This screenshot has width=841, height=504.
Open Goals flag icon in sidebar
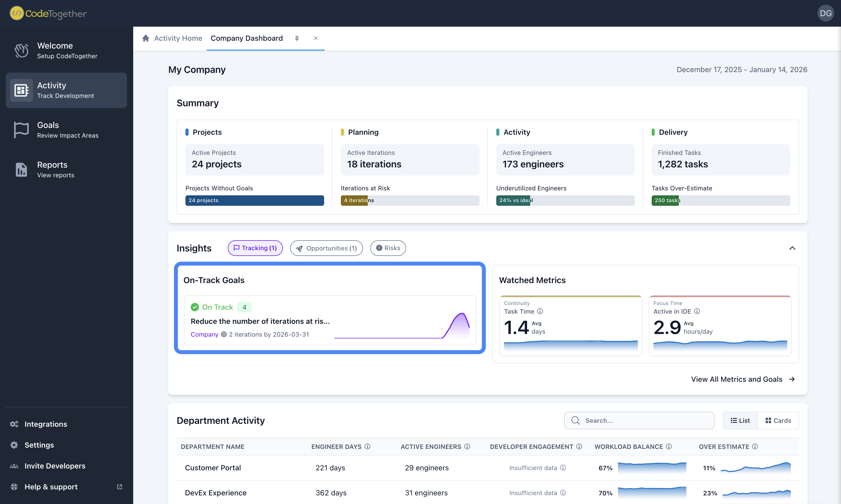[x=21, y=130]
